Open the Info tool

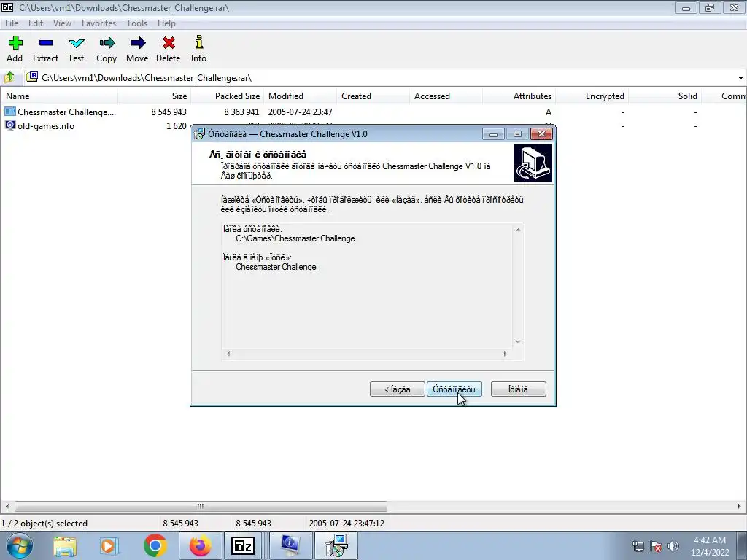(x=198, y=42)
